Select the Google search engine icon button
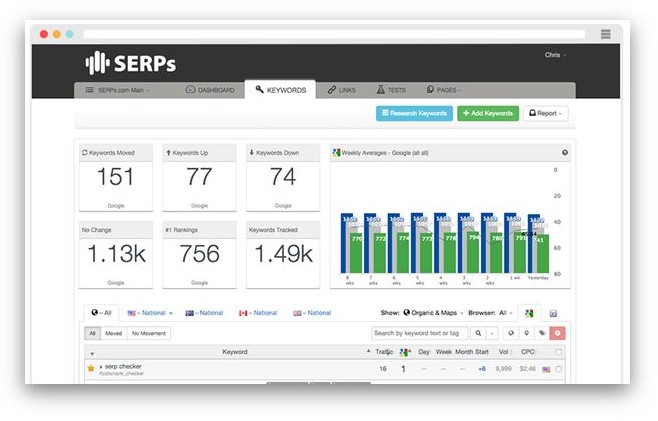This screenshot has width=658, height=421. coord(530,313)
